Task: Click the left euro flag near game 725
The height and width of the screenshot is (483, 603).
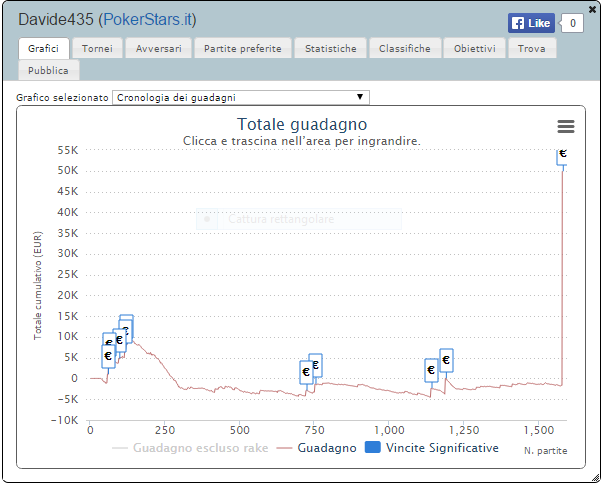Action: (306, 372)
